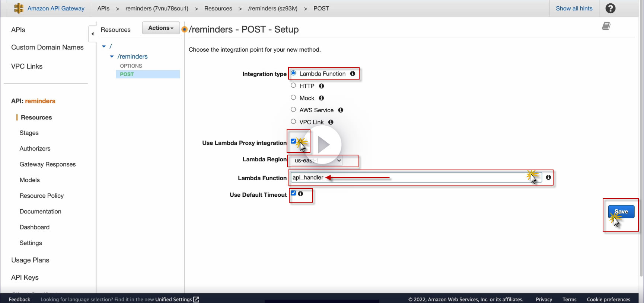644x303 pixels.
Task: Open the help question mark icon
Action: pos(610,8)
